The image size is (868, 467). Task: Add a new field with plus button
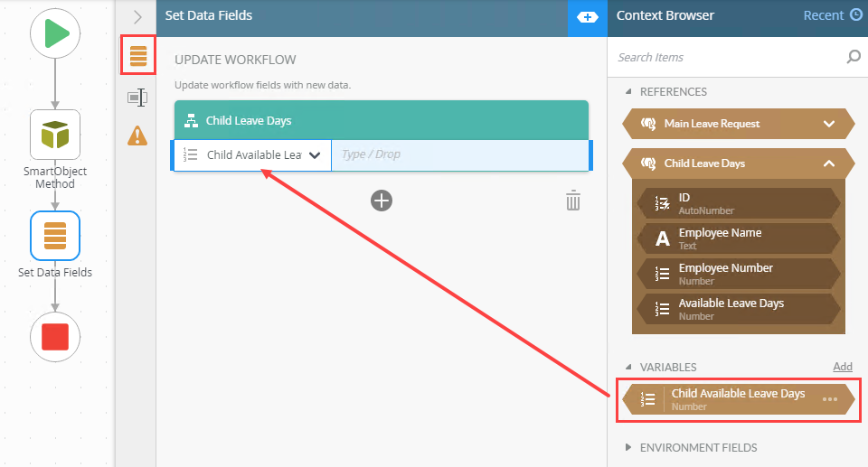pyautogui.click(x=382, y=201)
